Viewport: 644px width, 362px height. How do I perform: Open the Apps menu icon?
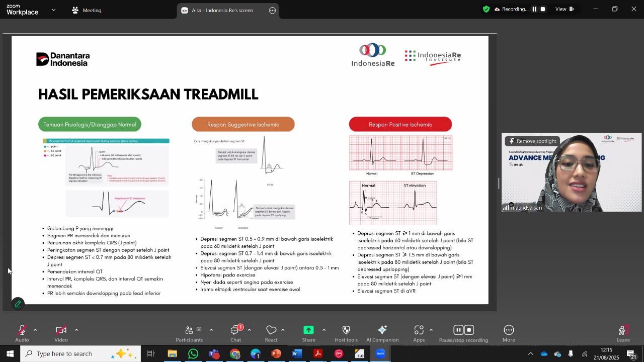419,330
